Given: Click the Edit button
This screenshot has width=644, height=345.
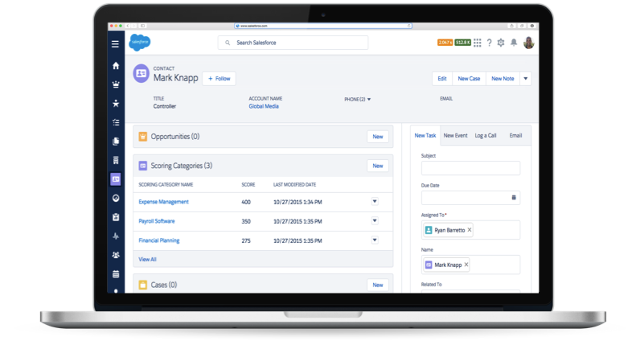Looking at the screenshot, I should [442, 79].
